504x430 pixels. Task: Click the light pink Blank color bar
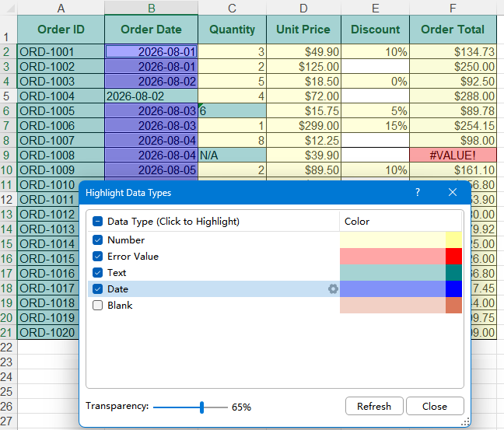coord(393,306)
